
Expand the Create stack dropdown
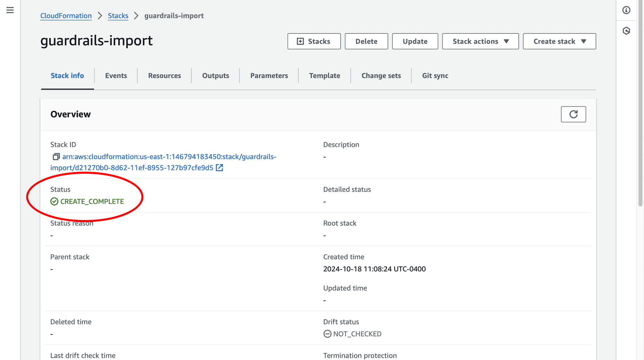559,41
